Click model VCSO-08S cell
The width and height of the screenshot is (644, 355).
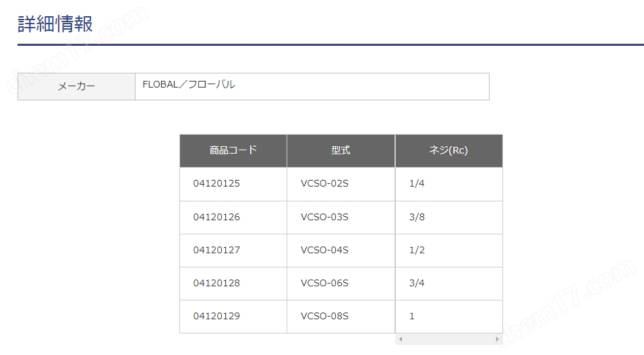pyautogui.click(x=341, y=317)
